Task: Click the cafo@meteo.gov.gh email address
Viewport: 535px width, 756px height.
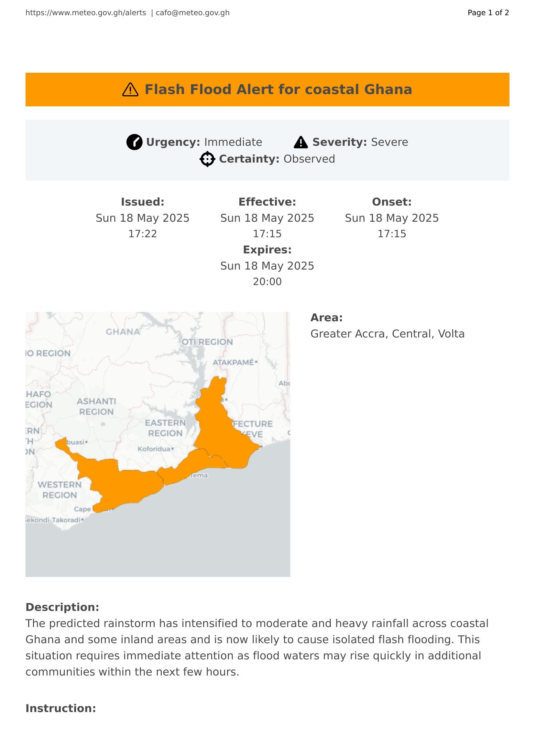Action: click(192, 13)
